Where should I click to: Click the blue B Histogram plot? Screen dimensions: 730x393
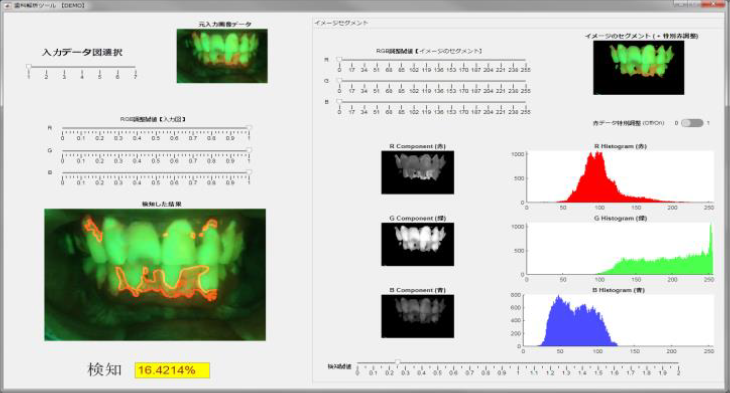[x=618, y=320]
